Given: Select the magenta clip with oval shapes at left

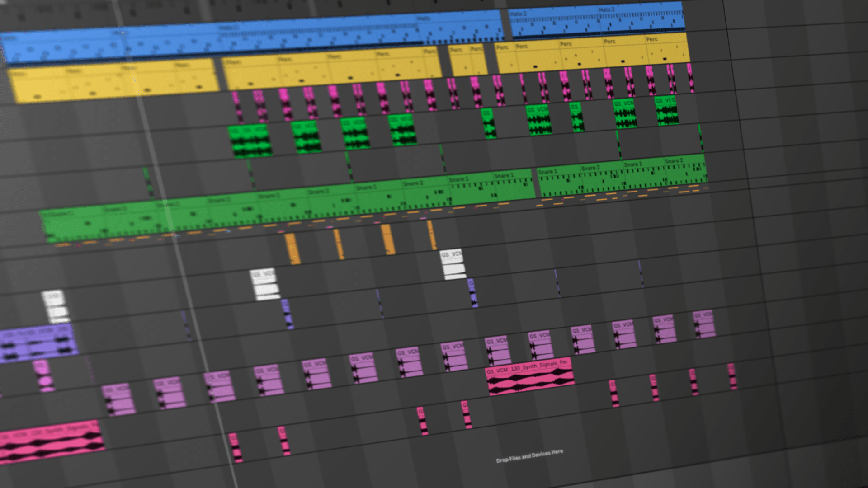Looking at the screenshot, I should tap(44, 376).
